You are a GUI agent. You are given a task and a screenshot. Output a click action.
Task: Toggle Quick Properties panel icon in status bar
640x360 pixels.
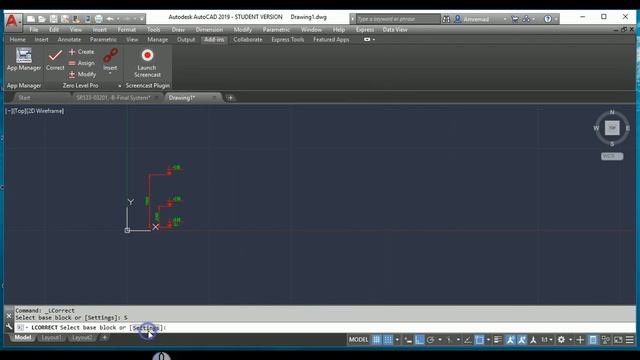[593, 340]
